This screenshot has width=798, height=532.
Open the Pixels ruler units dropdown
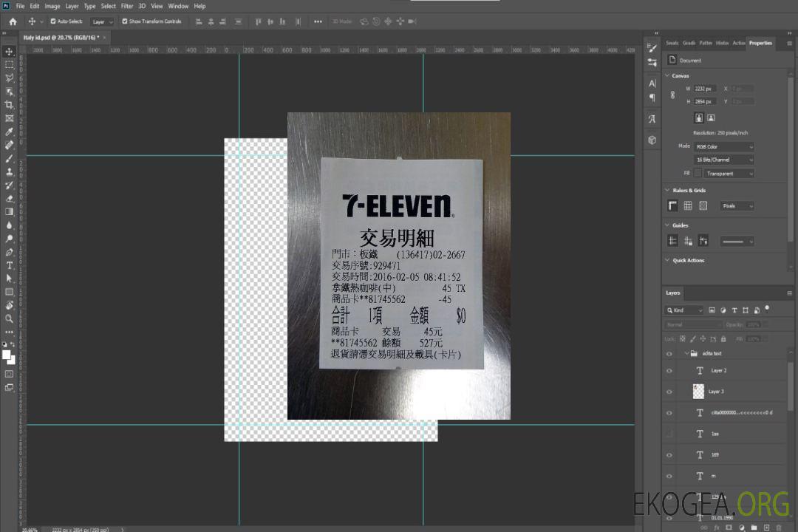pyautogui.click(x=737, y=206)
